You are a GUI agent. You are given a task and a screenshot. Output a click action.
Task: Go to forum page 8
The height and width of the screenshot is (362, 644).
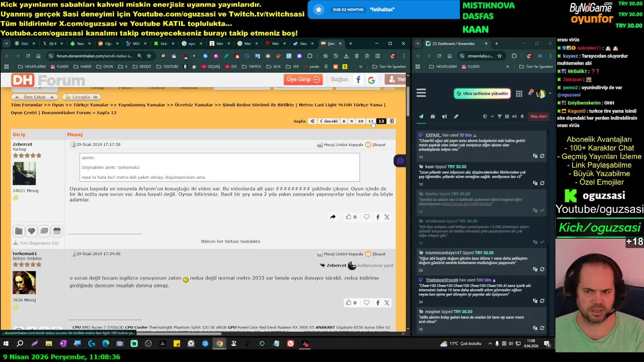click(x=344, y=121)
